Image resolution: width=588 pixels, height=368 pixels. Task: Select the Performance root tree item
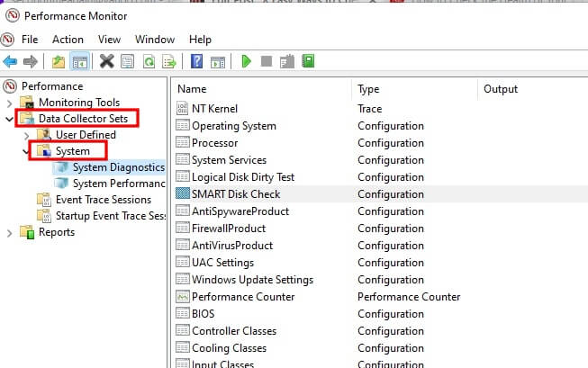52,86
